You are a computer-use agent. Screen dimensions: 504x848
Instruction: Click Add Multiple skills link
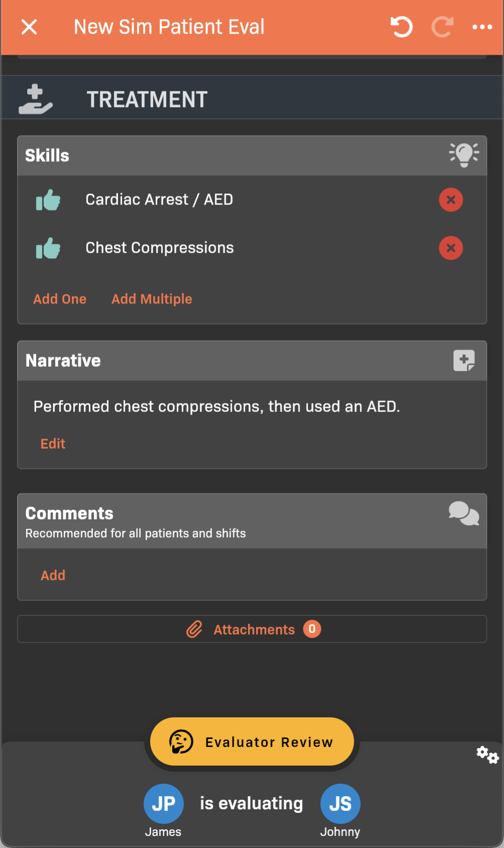[x=152, y=299]
